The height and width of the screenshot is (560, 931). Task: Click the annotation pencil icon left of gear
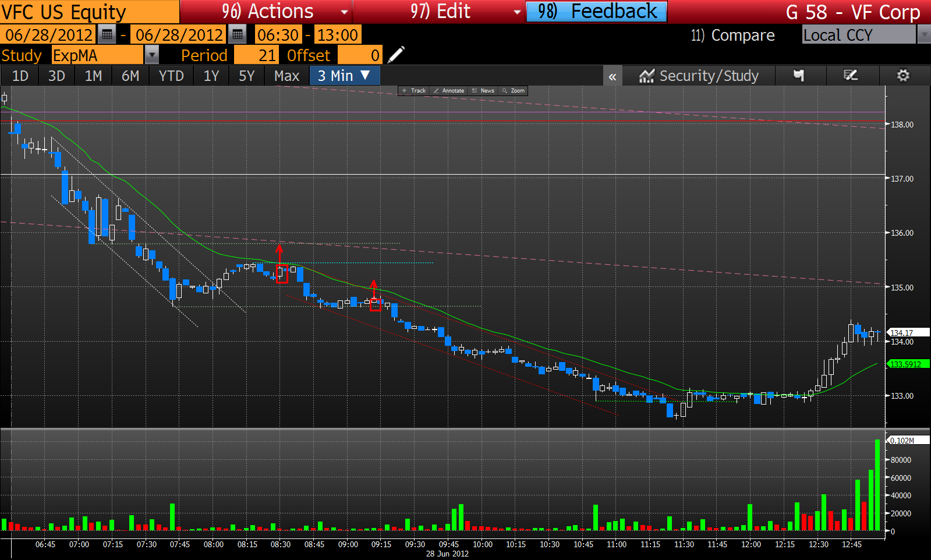pos(851,76)
